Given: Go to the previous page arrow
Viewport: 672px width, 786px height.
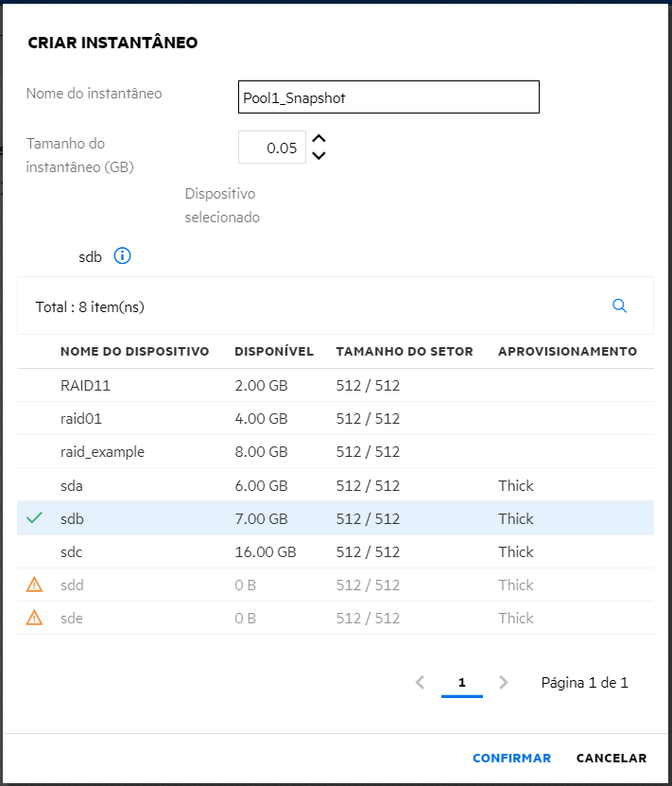Looking at the screenshot, I should click(421, 682).
